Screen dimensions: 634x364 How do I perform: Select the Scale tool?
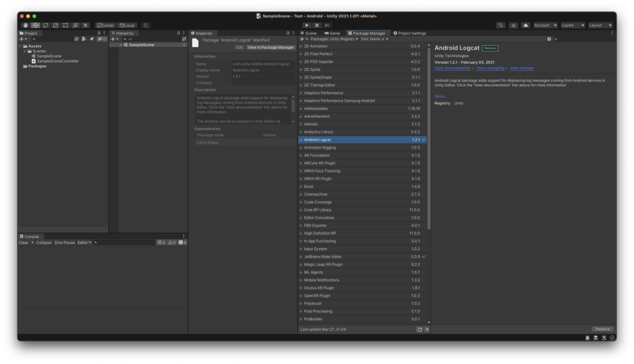click(55, 25)
